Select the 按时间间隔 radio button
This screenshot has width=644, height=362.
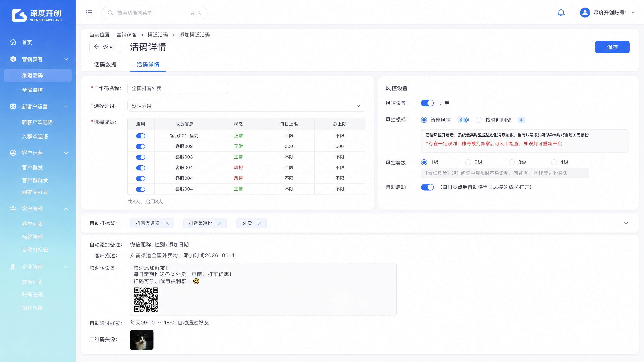[x=479, y=120]
